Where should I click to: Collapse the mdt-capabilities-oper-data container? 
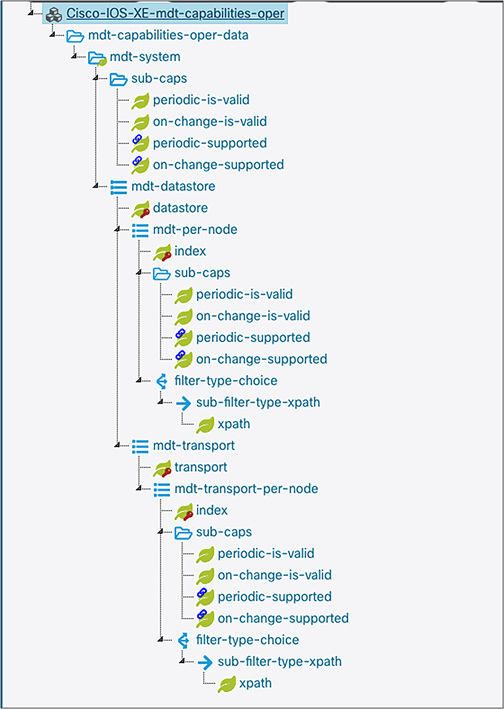[52, 35]
